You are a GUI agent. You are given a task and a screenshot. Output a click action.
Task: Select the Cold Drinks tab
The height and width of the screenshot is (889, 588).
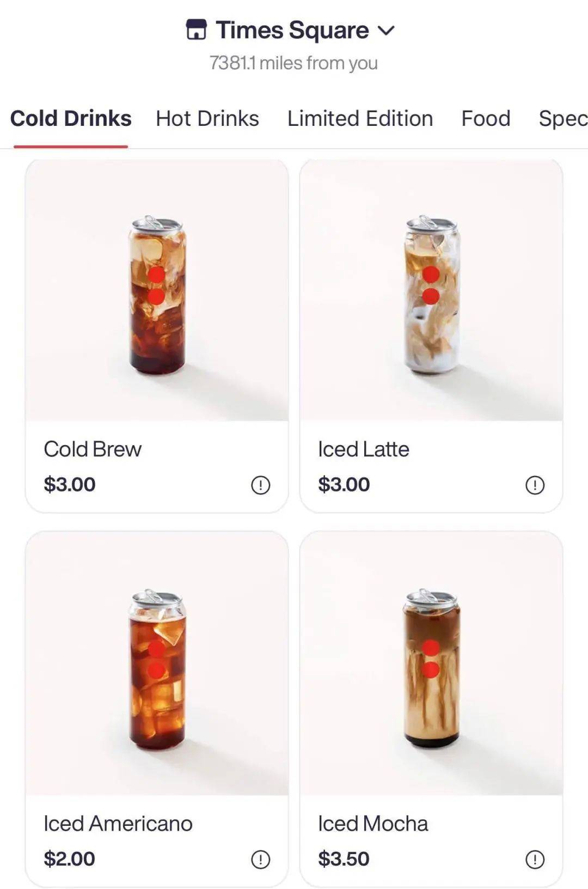(71, 118)
